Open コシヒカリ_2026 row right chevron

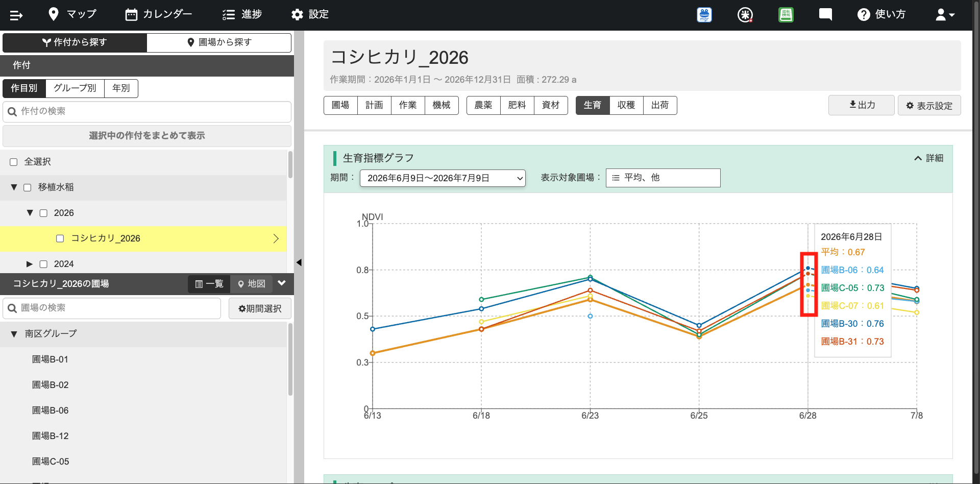(x=276, y=238)
